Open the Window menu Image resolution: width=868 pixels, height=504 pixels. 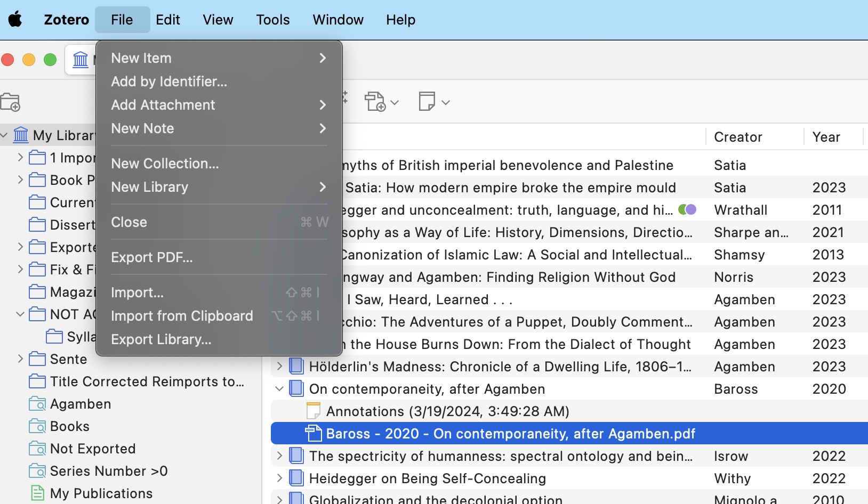tap(338, 20)
